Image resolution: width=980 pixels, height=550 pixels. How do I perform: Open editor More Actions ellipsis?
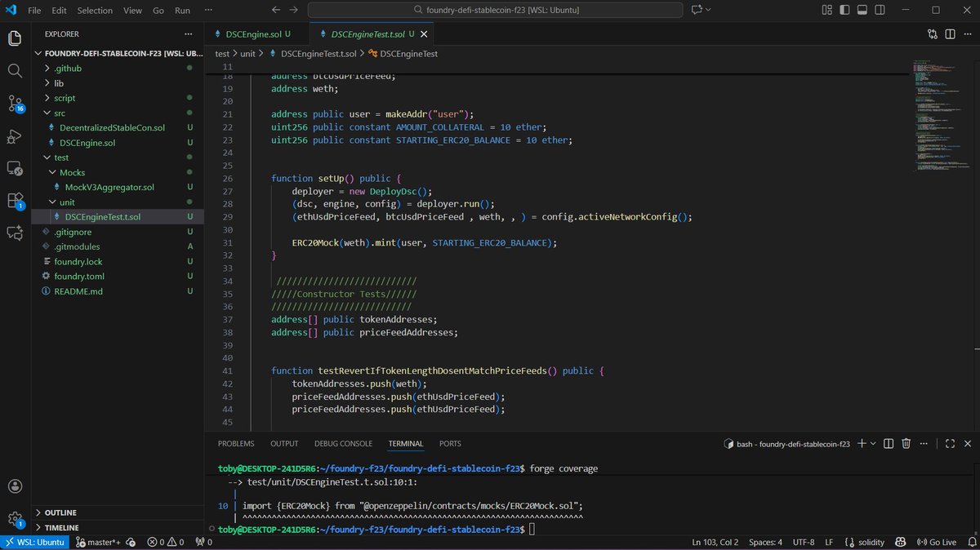(x=966, y=34)
